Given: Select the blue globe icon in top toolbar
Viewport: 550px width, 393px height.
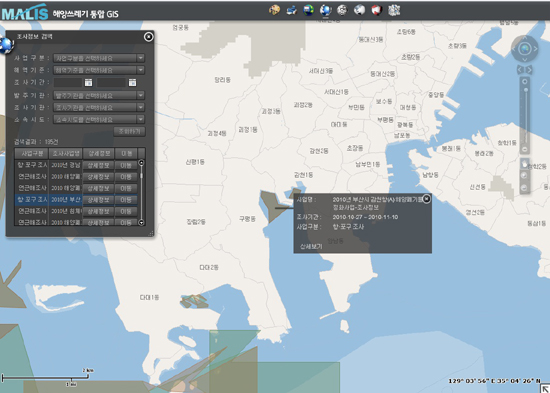Looking at the screenshot, I should (x=326, y=10).
